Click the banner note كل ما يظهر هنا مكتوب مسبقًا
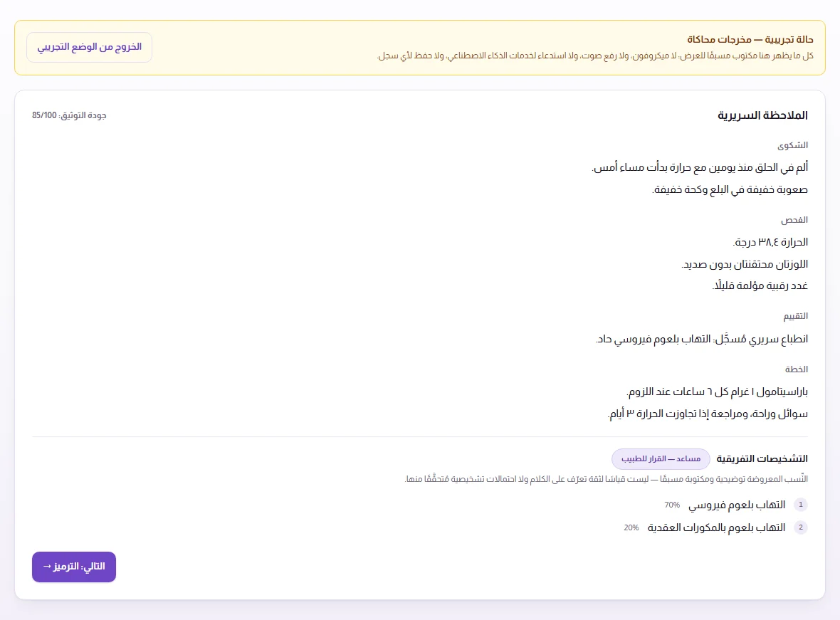The image size is (840, 620). pos(595,56)
